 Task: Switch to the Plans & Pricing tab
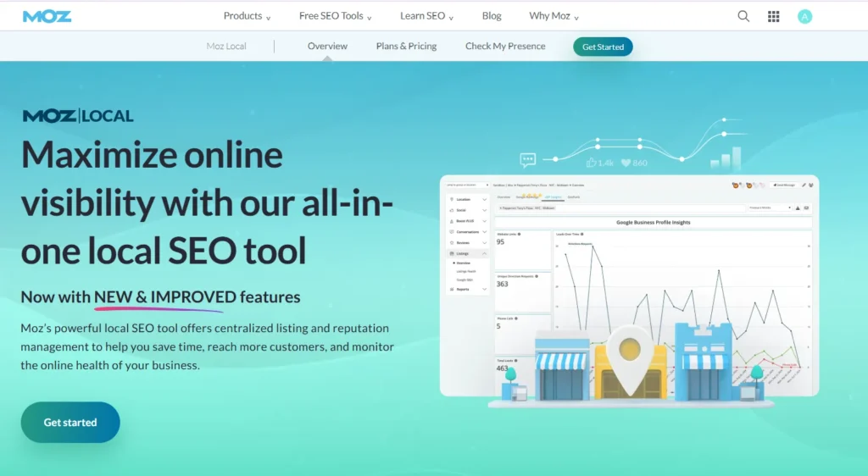pyautogui.click(x=406, y=47)
